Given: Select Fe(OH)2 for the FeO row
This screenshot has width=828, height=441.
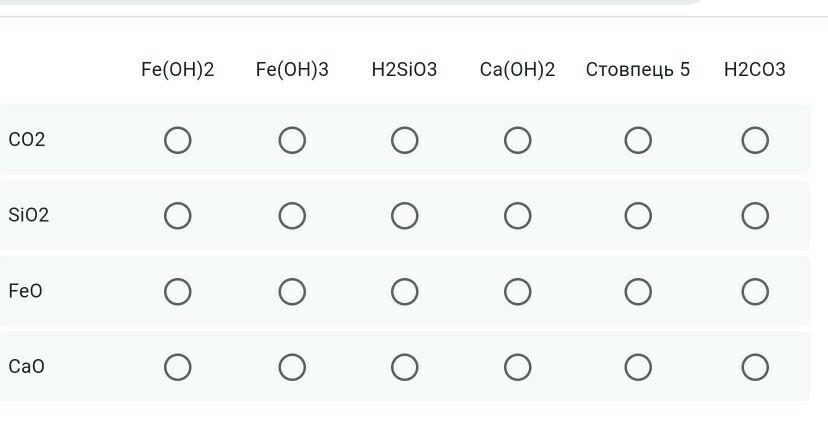Looking at the screenshot, I should click(177, 292).
